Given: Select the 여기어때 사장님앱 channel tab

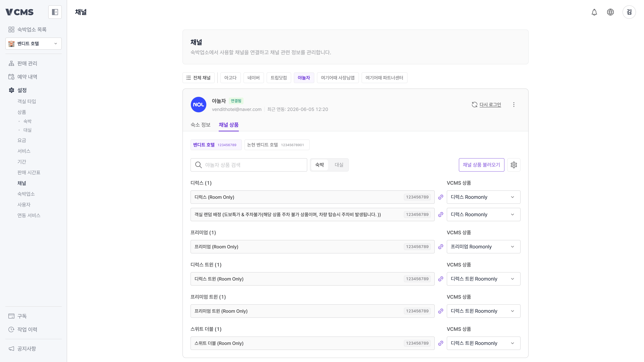Looking at the screenshot, I should (337, 78).
